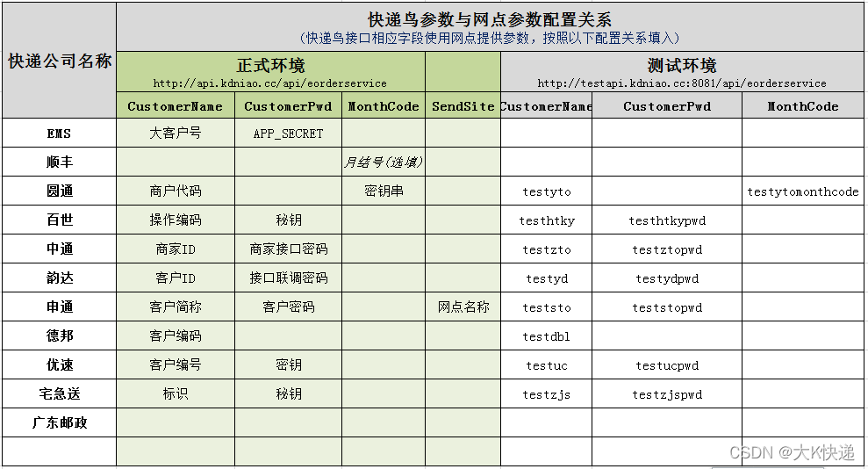Viewport: 868px width, 469px height.
Task: Click the 网点名称 cell
Action: coord(463,307)
